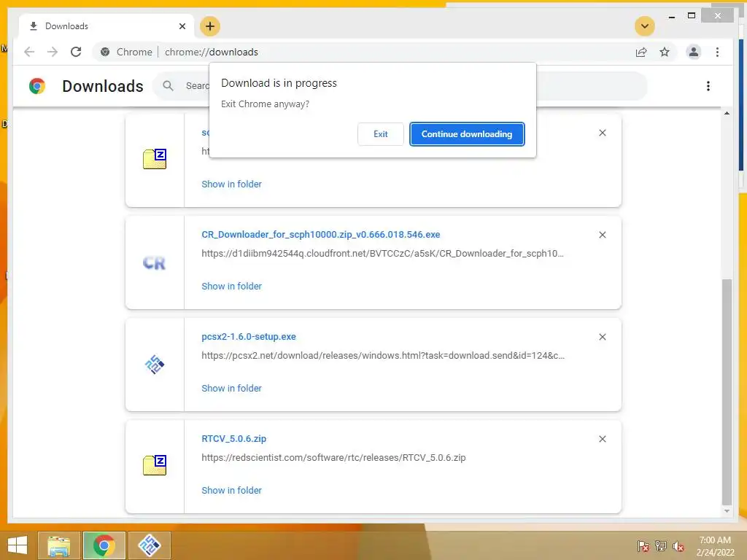The image size is (747, 560).
Task: Show CR_Downloader file in folder
Action: coord(231,286)
